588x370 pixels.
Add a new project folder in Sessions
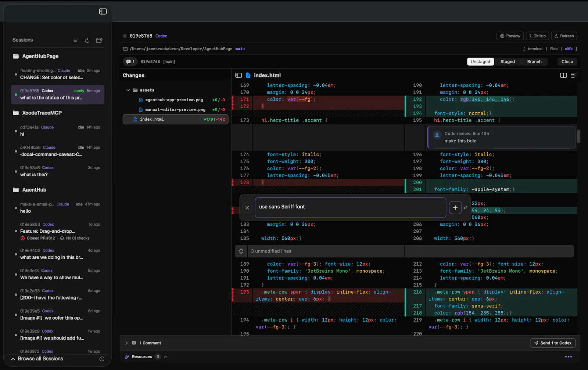point(99,40)
